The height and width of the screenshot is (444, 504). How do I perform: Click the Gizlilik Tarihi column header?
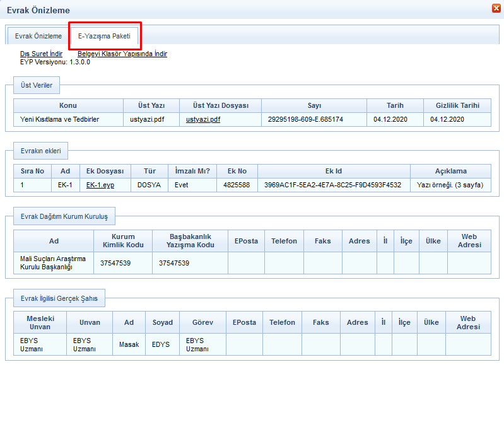coord(457,105)
